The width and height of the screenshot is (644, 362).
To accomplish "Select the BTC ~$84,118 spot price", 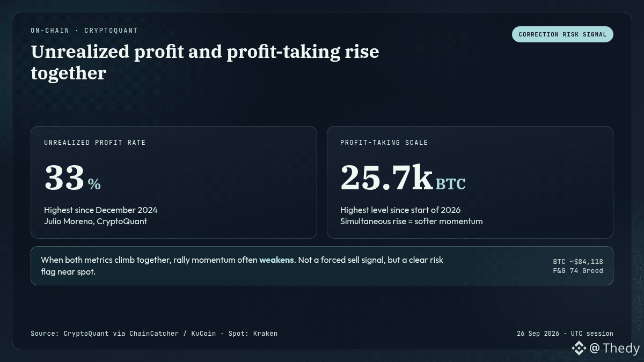I will [578, 262].
